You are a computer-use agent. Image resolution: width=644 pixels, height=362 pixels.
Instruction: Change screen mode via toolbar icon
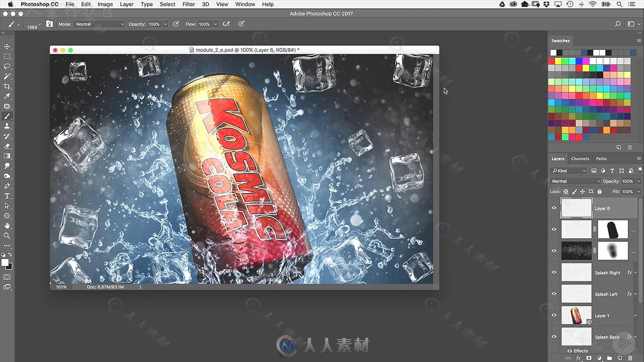pyautogui.click(x=7, y=287)
